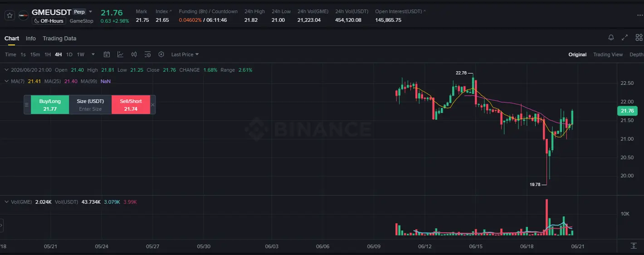Close the floating Buy/Sell order panel
The height and width of the screenshot is (255, 644).
tap(153, 105)
